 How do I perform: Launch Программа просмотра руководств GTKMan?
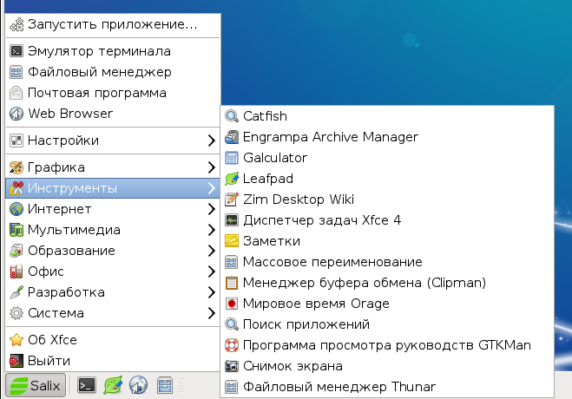click(x=387, y=345)
